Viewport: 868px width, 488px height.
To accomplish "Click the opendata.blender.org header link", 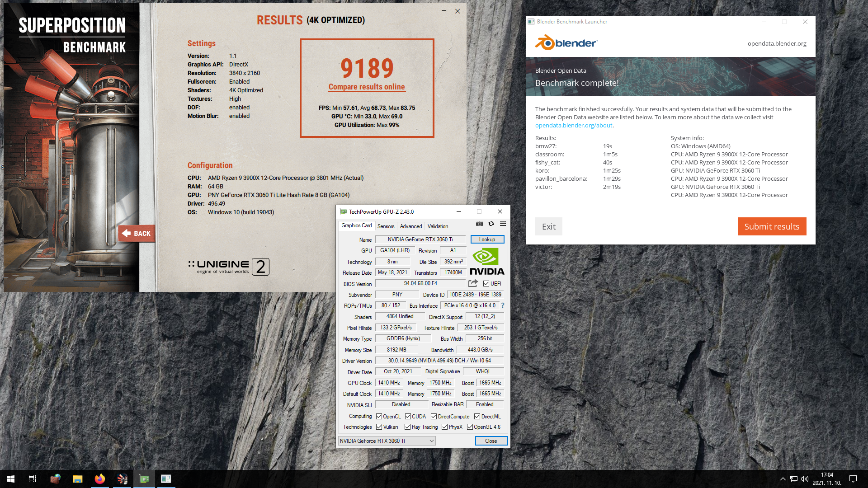I will coord(777,43).
